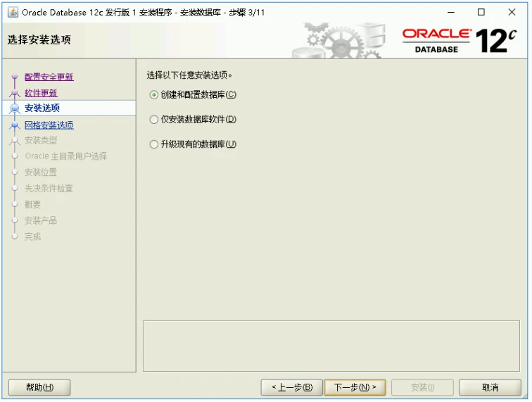Click the 选择以下任意安装选项 instruction text
This screenshot has height=402, width=532.
tap(189, 75)
